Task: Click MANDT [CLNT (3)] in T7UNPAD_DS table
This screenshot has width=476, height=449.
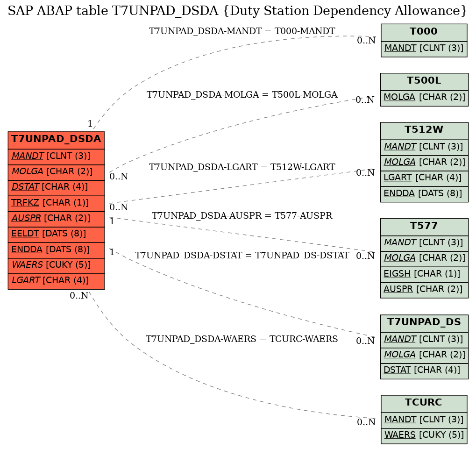Action: [x=424, y=339]
